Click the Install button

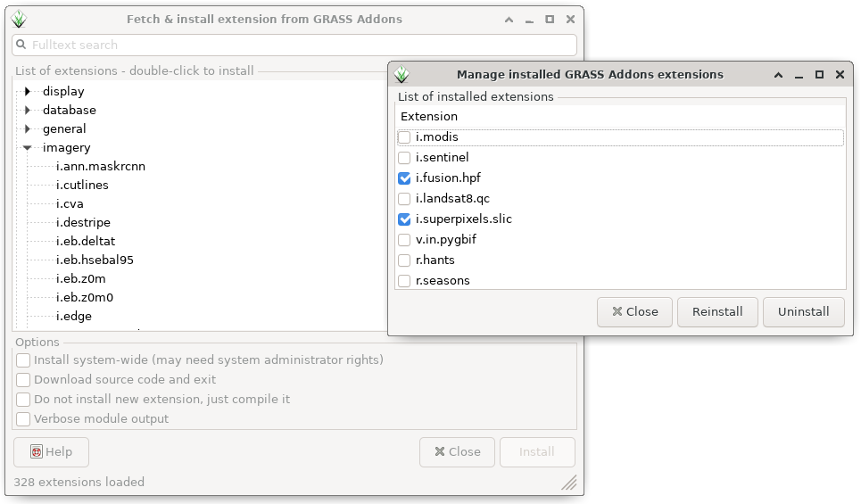coord(537,452)
